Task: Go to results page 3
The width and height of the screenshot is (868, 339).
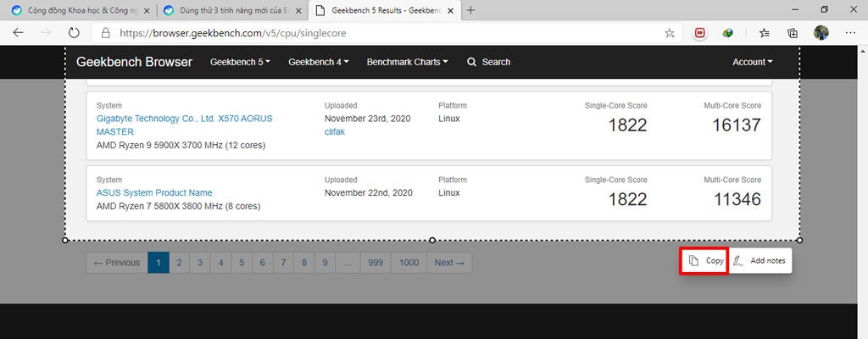Action: pyautogui.click(x=200, y=263)
